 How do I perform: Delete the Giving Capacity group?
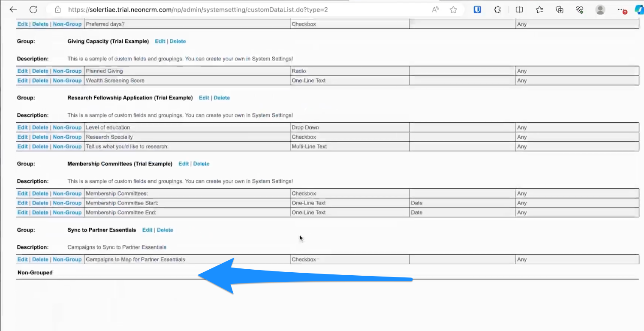coord(178,42)
